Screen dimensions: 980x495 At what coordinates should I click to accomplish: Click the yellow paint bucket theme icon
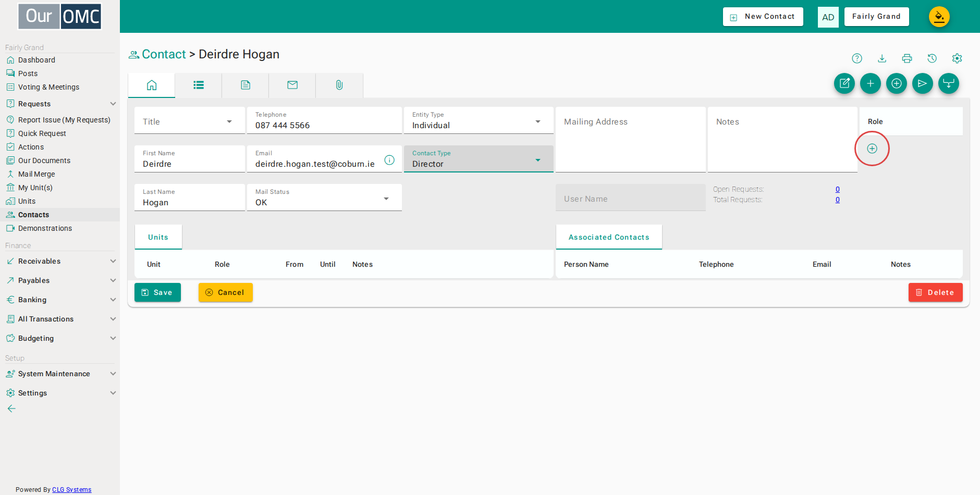[939, 17]
